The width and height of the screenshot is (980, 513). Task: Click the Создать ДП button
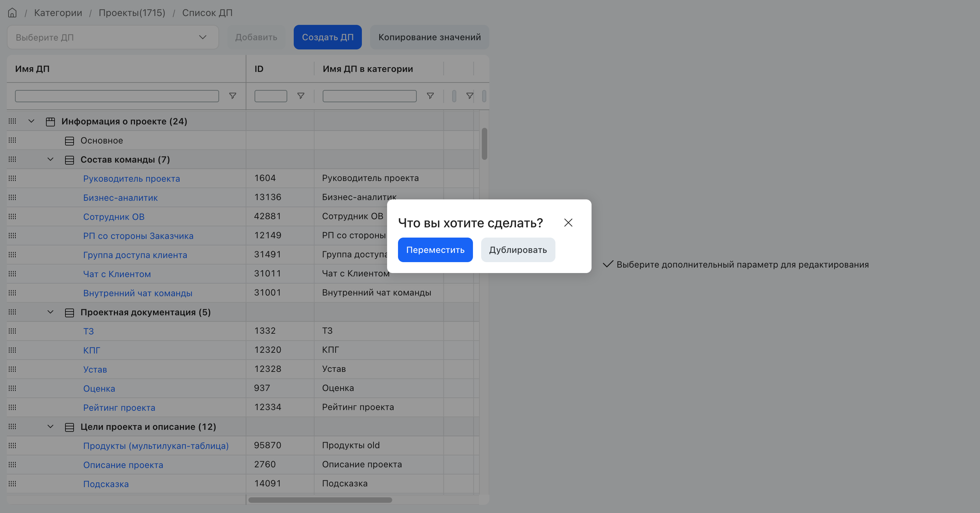point(327,37)
